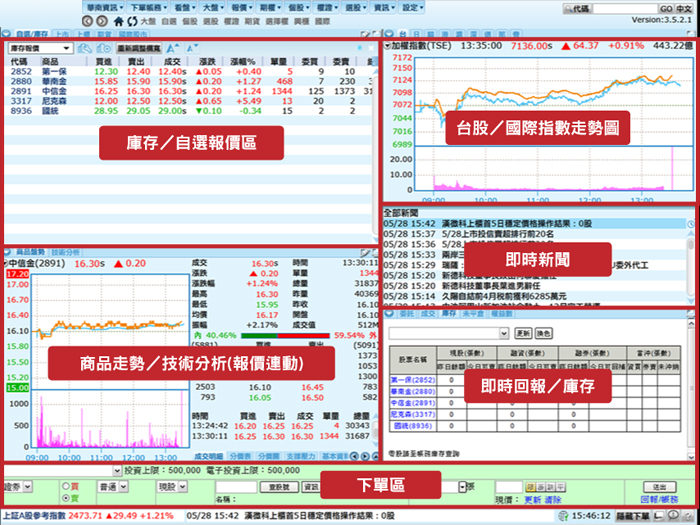Open the 第一保(2852) link in the 庫存 holdings table
700x525 pixels.
[x=412, y=380]
